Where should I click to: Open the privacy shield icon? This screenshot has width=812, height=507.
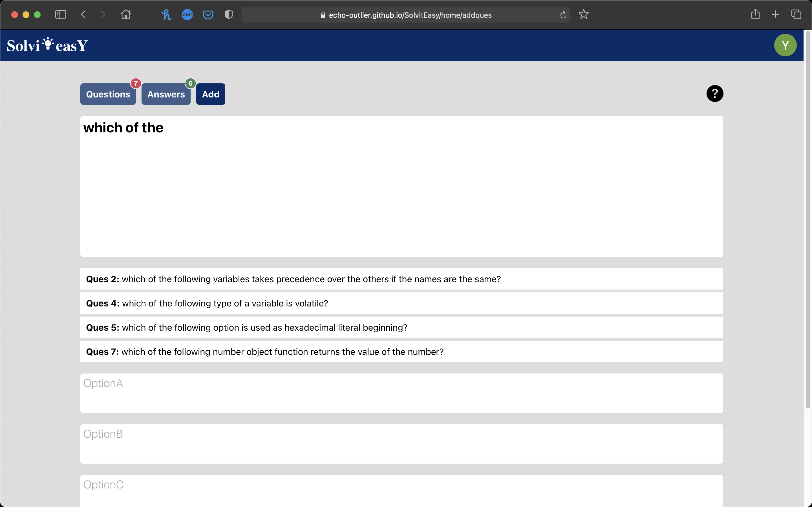click(x=229, y=14)
